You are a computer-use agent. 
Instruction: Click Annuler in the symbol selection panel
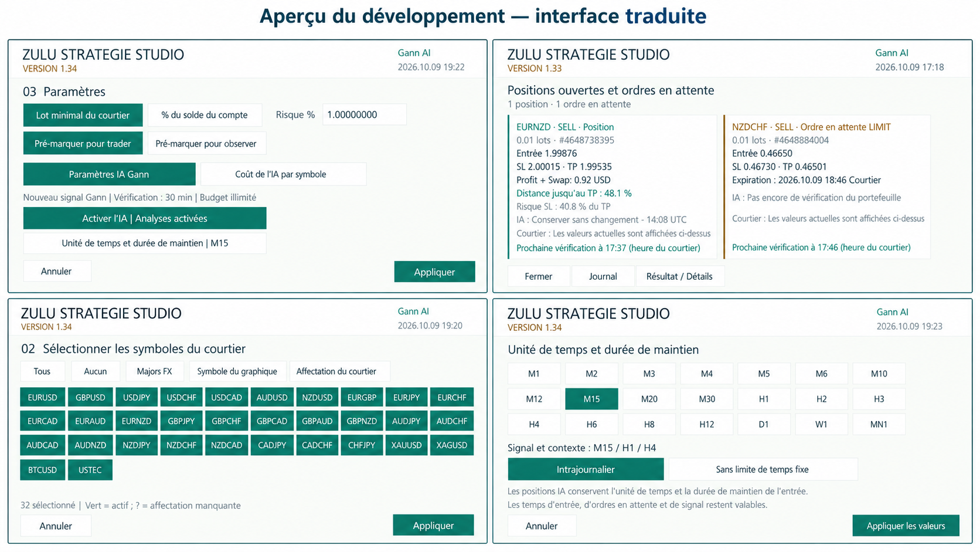click(x=56, y=526)
